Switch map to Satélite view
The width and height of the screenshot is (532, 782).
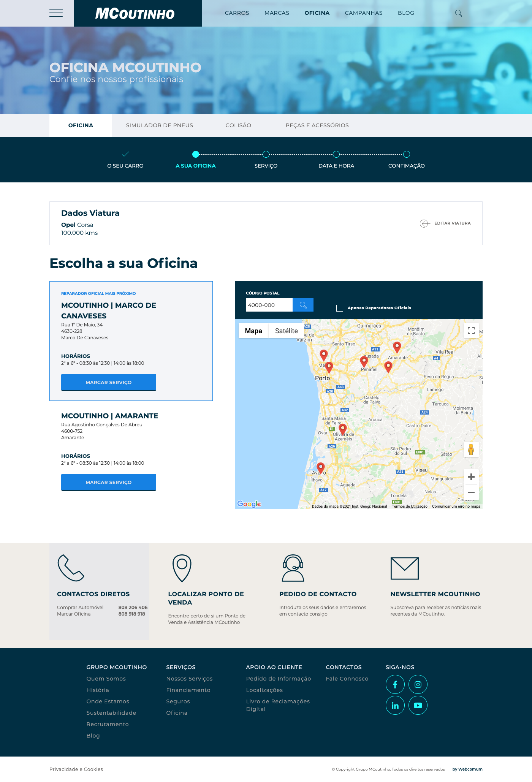click(286, 331)
